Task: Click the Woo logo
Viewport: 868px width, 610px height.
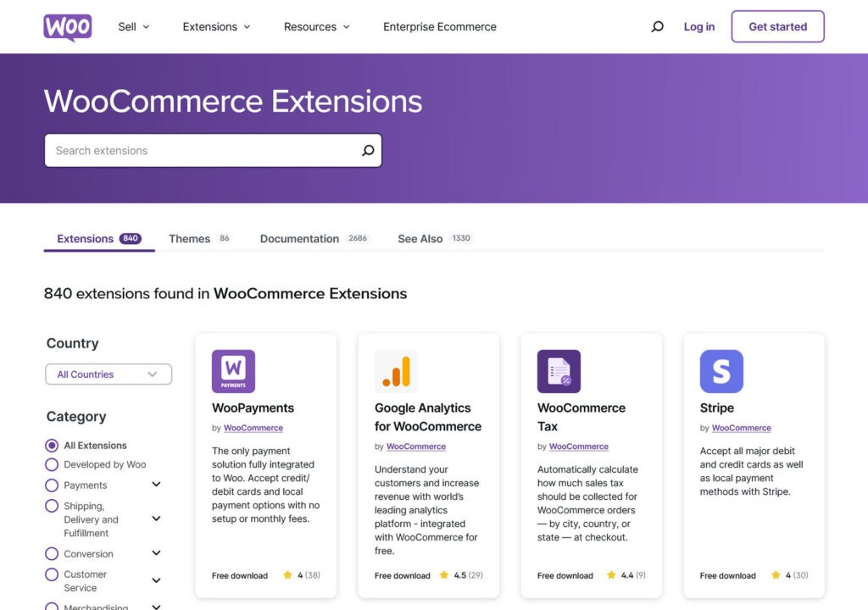Action: click(x=67, y=26)
